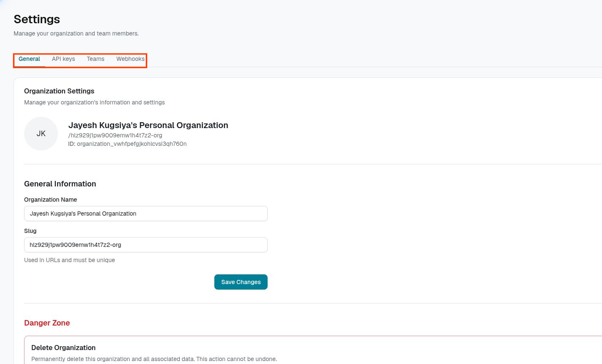Switch to the API keys tab

pos(63,59)
